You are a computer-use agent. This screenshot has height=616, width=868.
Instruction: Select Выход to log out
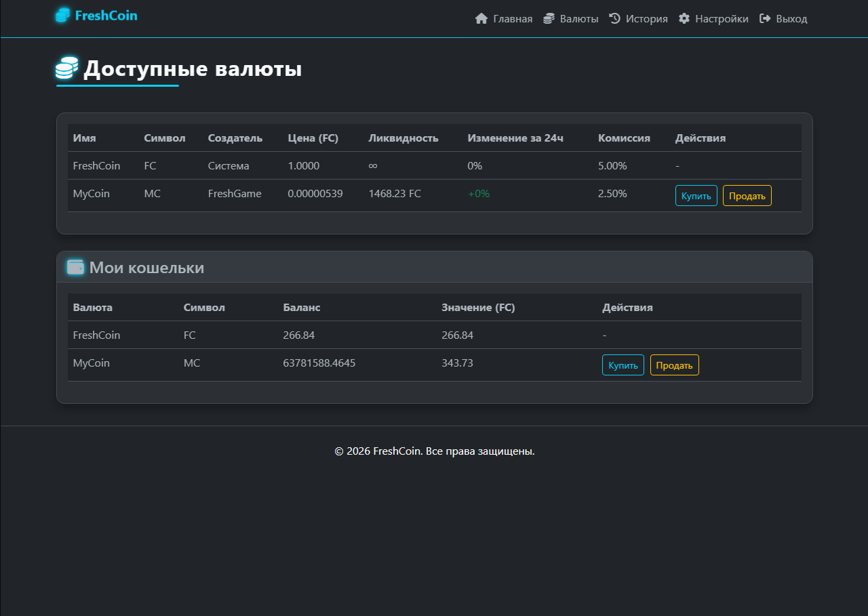click(791, 19)
